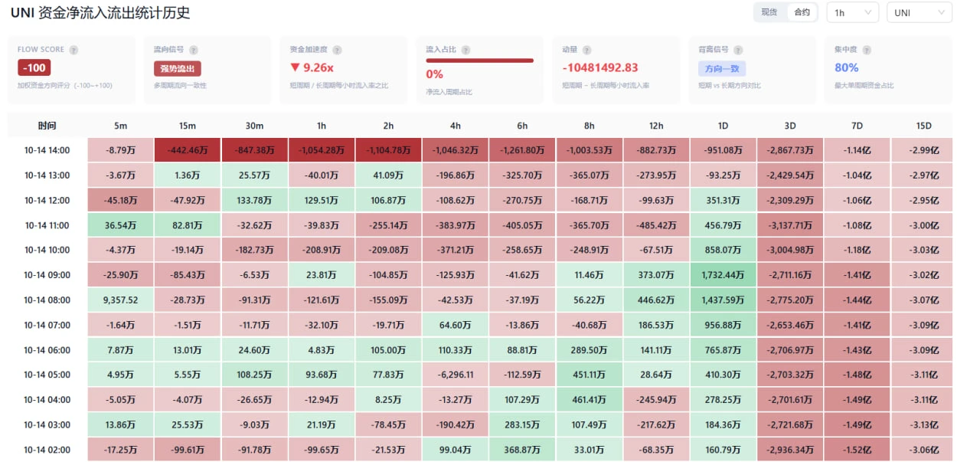
Task: Select the 10-14 14:00 row time label
Action: point(47,150)
